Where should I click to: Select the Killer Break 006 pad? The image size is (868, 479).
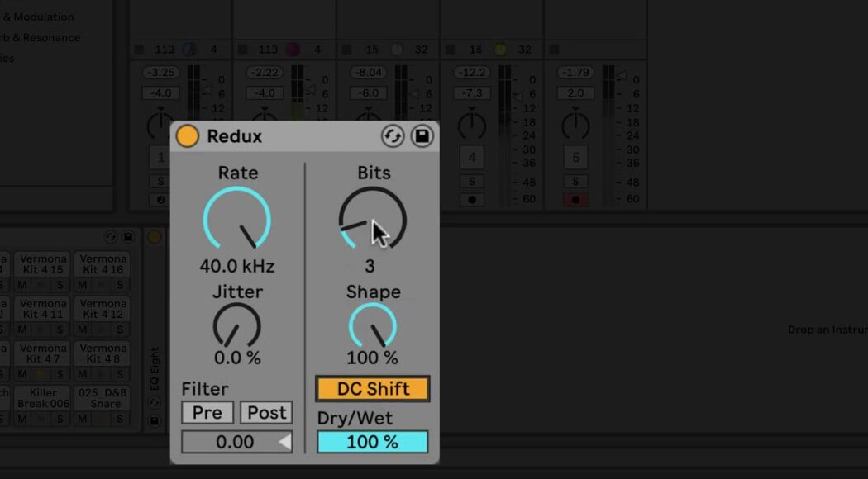43,398
